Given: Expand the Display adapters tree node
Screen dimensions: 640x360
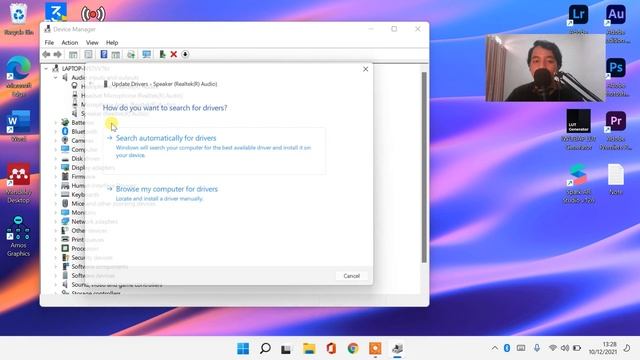Looking at the screenshot, I should [x=56, y=167].
